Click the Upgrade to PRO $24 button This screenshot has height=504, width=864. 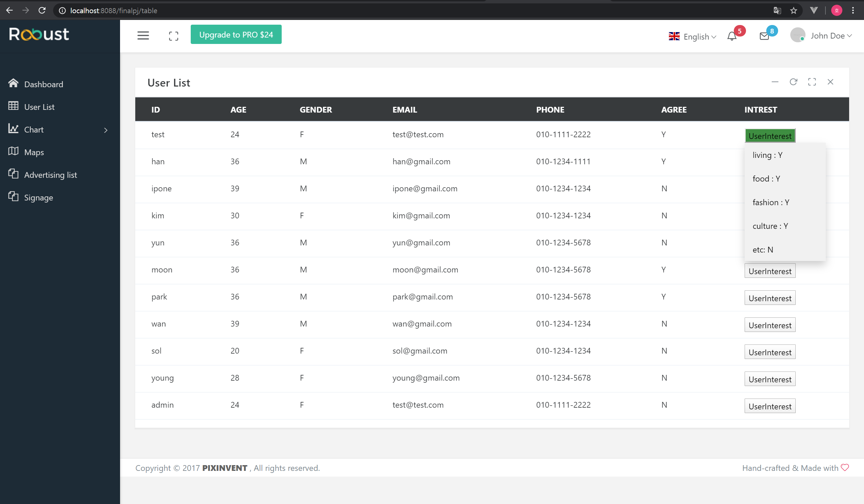tap(236, 34)
